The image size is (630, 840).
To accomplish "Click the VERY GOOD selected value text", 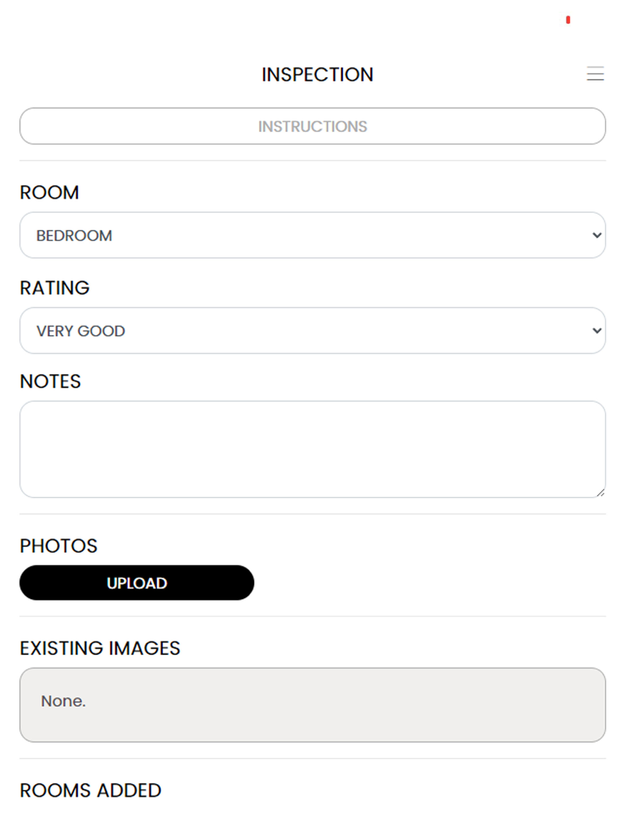I will [x=81, y=331].
